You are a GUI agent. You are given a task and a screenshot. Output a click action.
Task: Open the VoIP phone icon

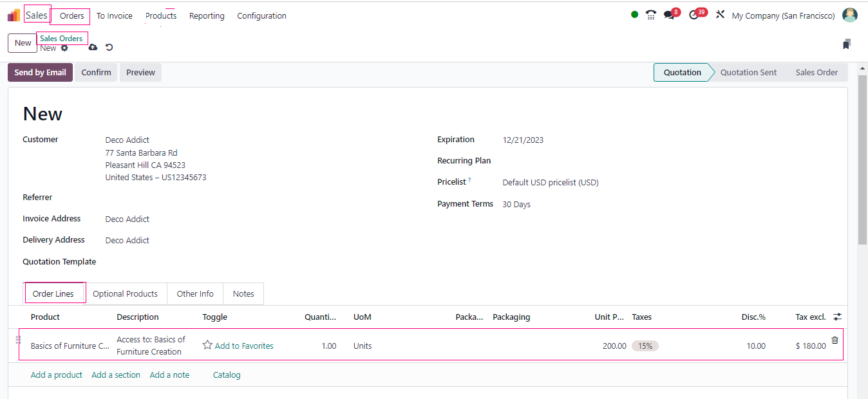(x=651, y=15)
